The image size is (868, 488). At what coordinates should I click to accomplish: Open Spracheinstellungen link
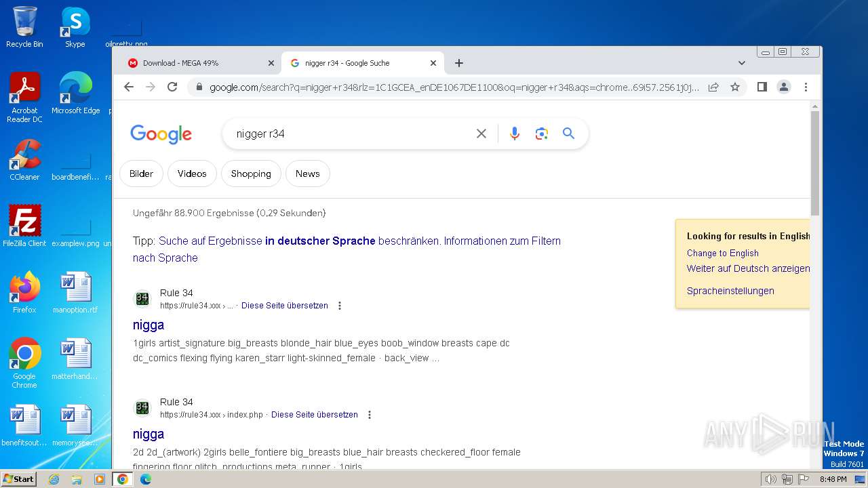click(x=730, y=291)
